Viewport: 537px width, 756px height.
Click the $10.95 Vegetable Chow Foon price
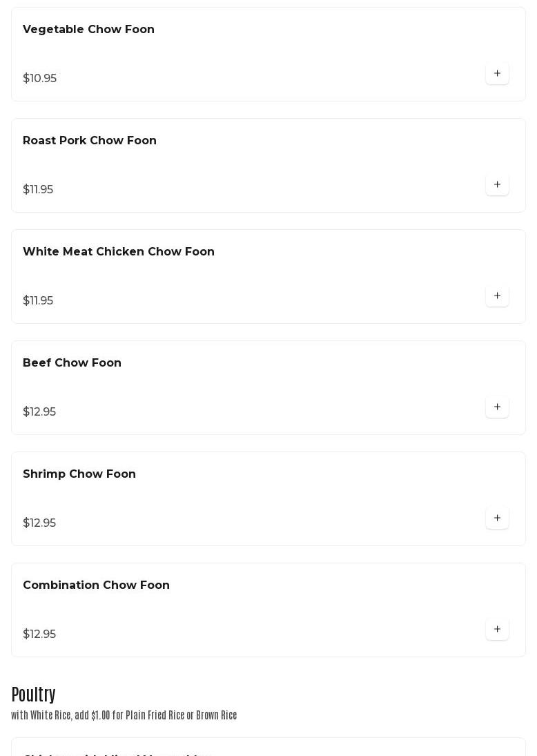(x=39, y=78)
